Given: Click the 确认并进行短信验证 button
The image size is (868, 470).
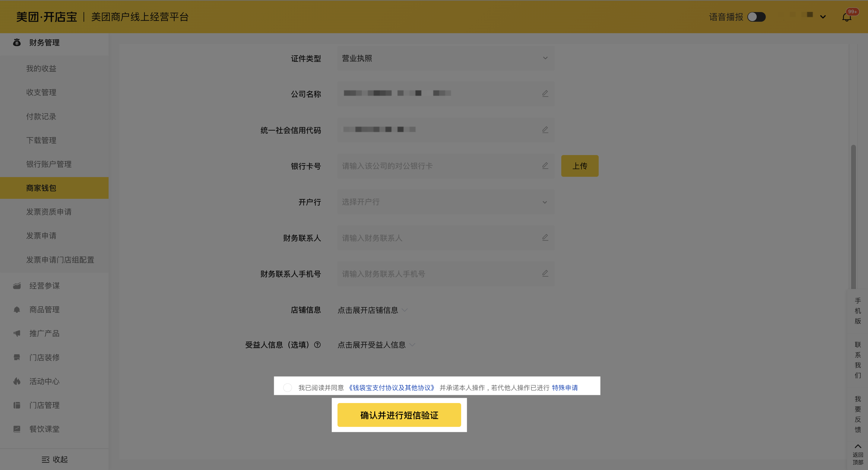Looking at the screenshot, I should [x=399, y=415].
